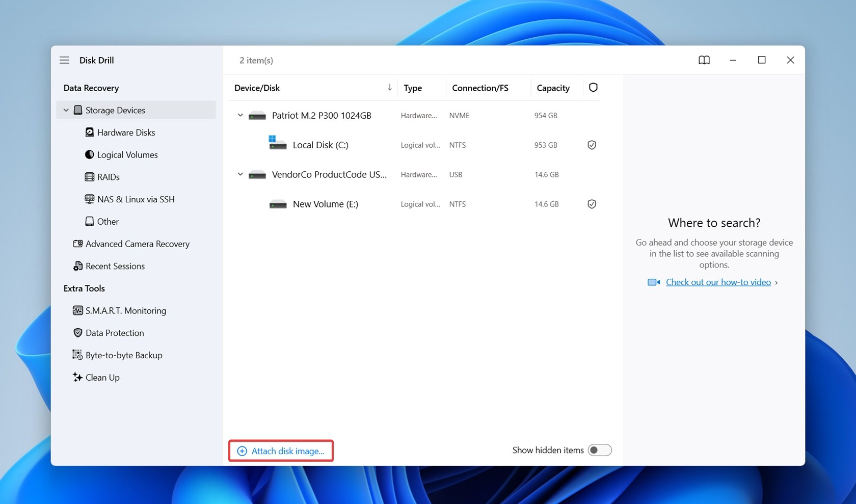The image size is (856, 504).
Task: Open the documentation book icon
Action: pyautogui.click(x=704, y=60)
